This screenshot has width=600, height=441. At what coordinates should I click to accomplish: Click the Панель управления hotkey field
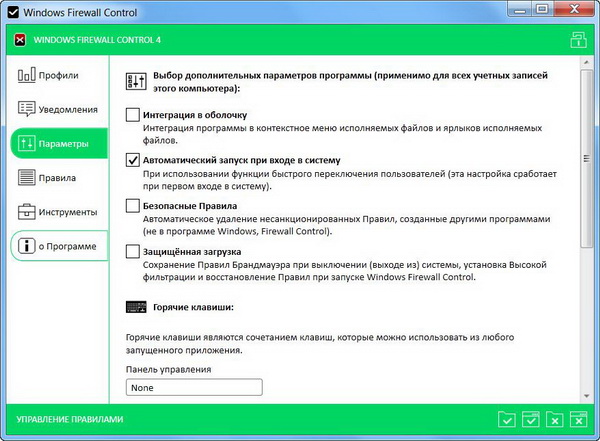coord(194,388)
